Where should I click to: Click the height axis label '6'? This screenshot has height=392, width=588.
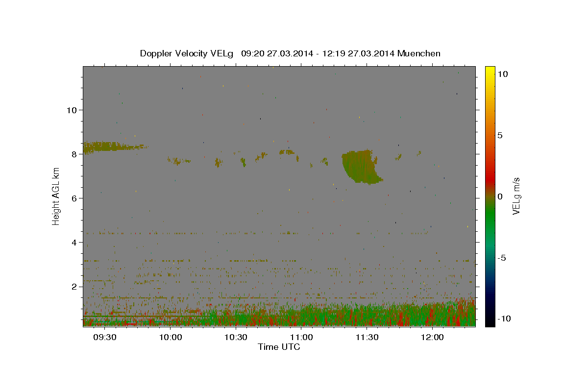tap(74, 198)
